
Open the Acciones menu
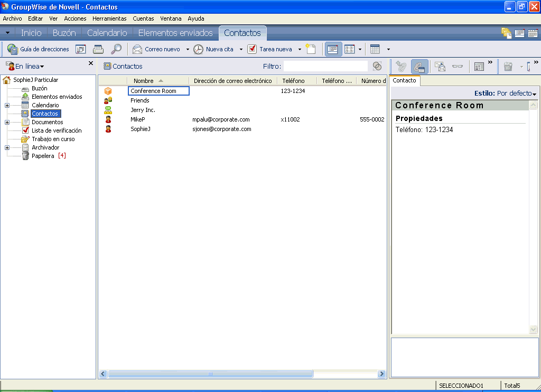(75, 18)
